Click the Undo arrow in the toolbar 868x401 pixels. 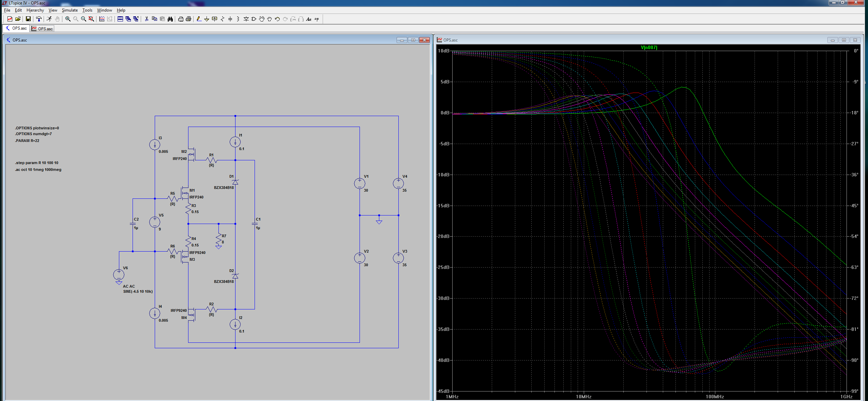(277, 19)
